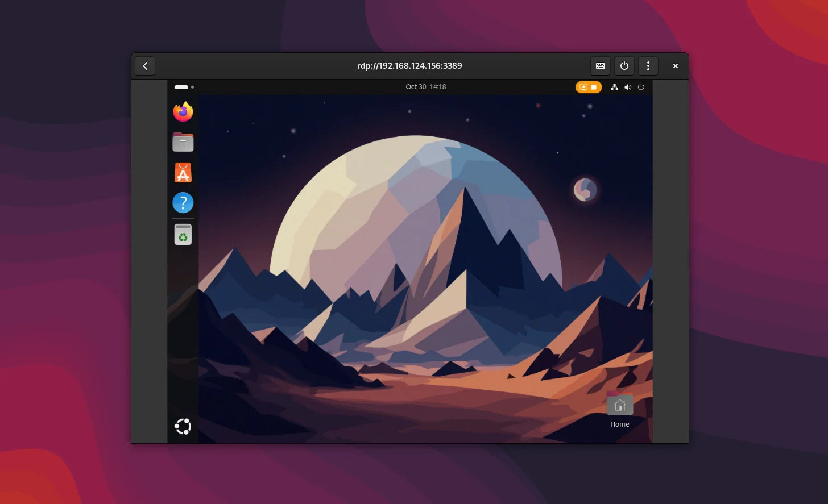This screenshot has width=828, height=504.
Task: Open the Help application from the dock
Action: pos(183,203)
